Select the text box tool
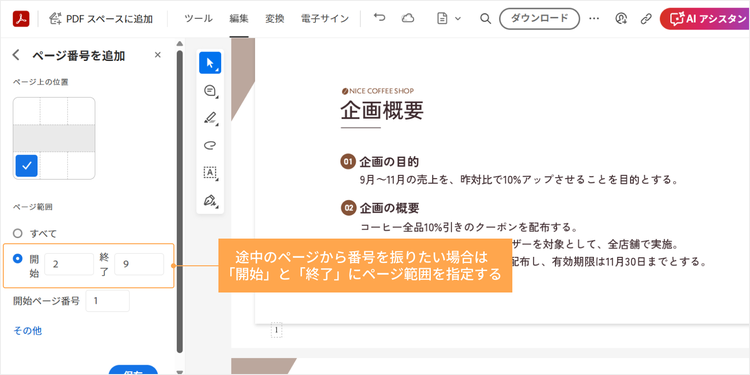 (210, 173)
